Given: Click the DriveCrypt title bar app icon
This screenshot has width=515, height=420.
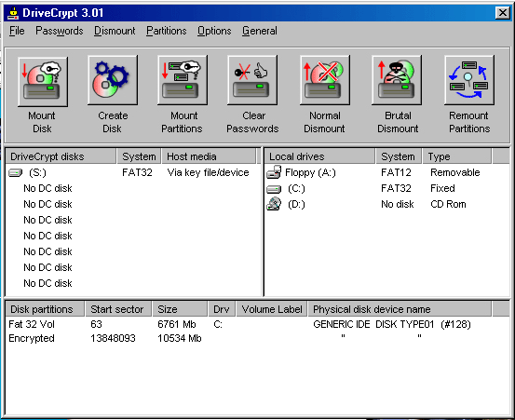Looking at the screenshot, I should [x=13, y=13].
